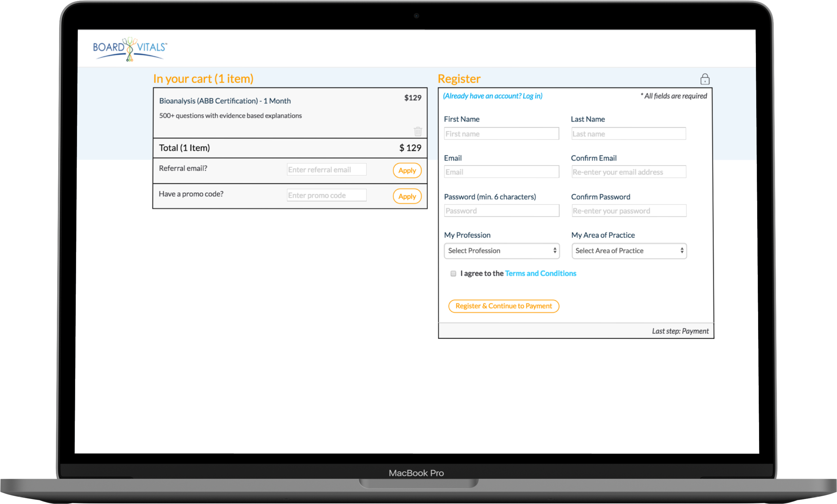Click the Email input field

point(502,172)
